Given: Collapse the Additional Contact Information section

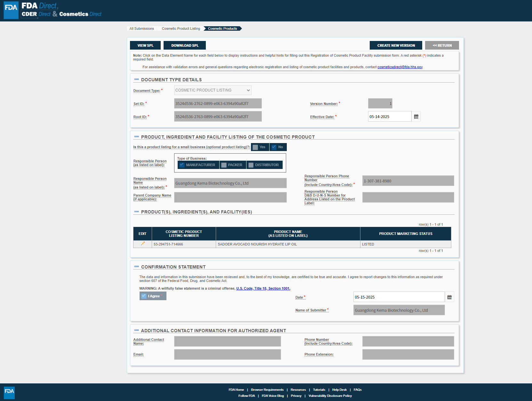Looking at the screenshot, I should coord(137,330).
